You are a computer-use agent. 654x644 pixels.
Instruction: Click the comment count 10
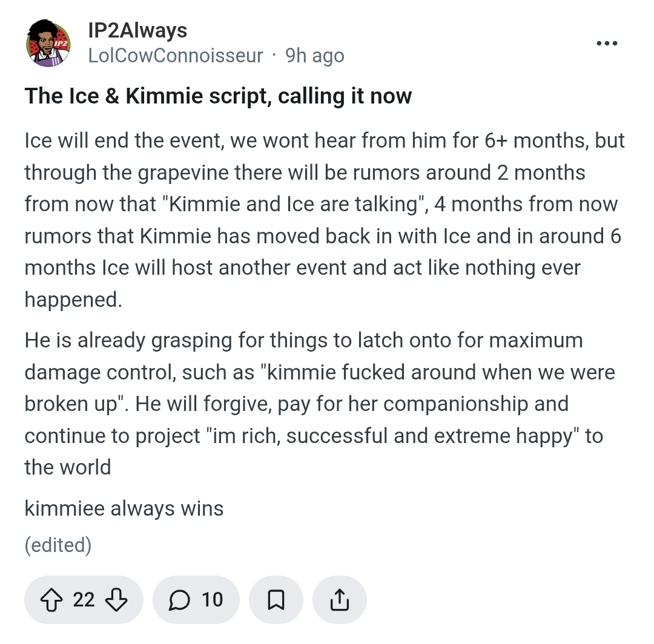tap(213, 600)
